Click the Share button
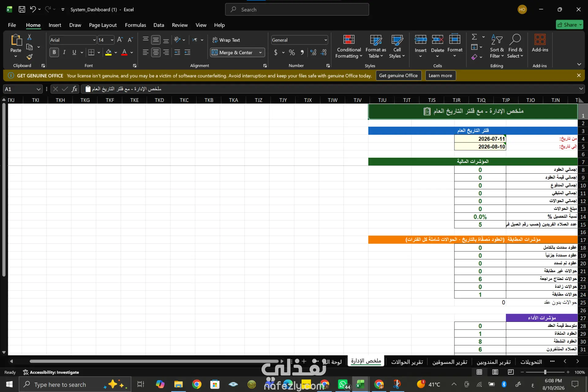 coord(569,25)
